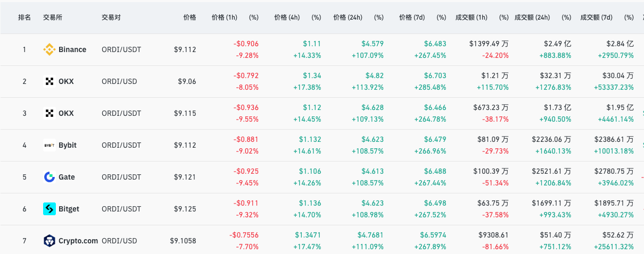This screenshot has height=254, width=644.
Task: Click the Crypto.com exchange logo icon
Action: pyautogui.click(x=49, y=241)
